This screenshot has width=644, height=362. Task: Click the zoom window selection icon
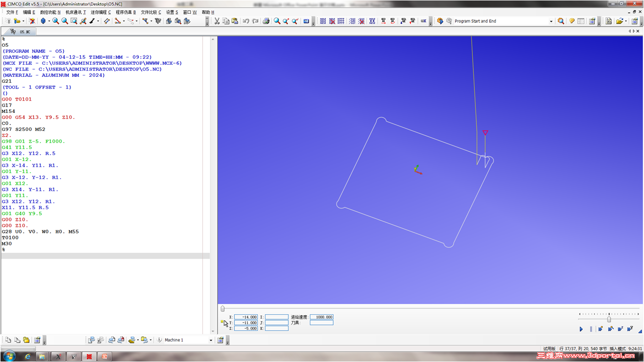pos(74,21)
